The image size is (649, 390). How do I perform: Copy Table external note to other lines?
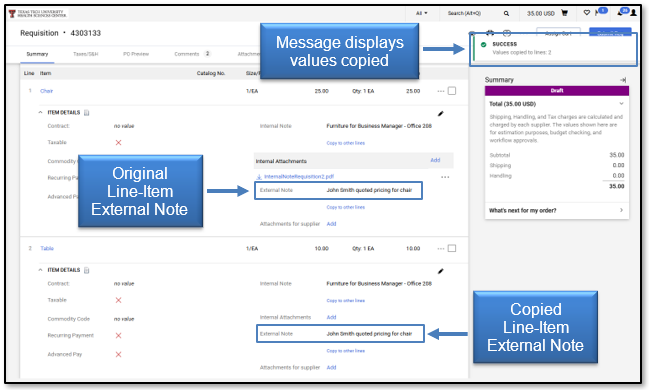[346, 351]
